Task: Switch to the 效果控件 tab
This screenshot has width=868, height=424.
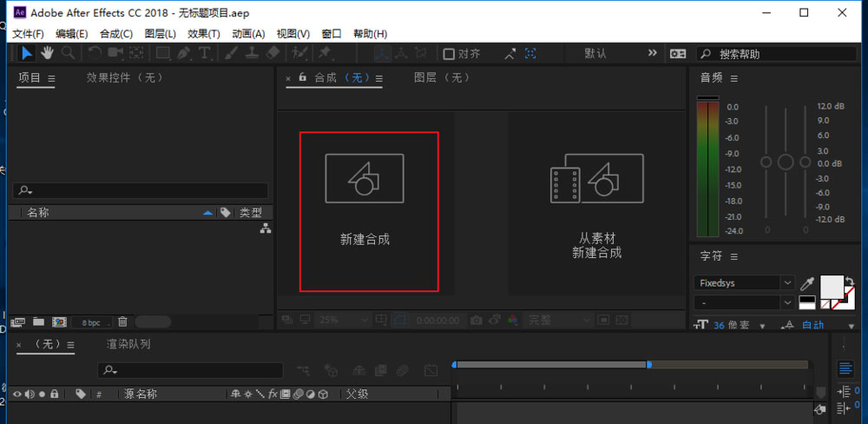Action: pyautogui.click(x=125, y=77)
